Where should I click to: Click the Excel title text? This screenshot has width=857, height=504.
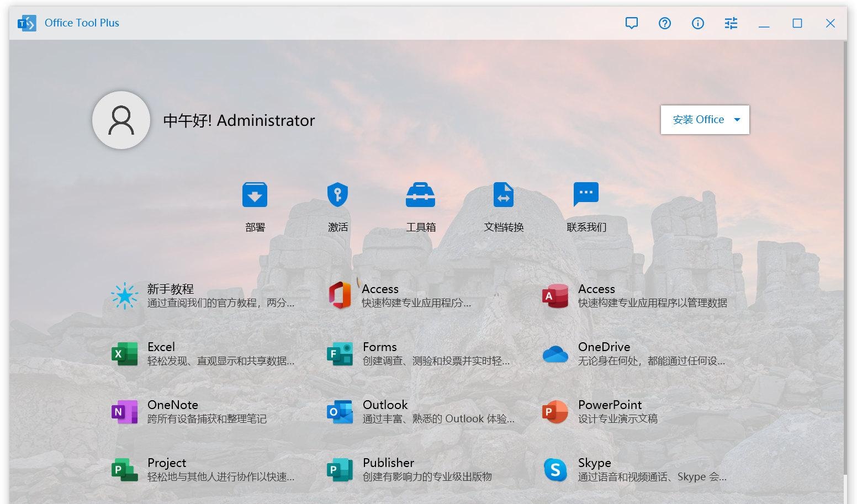tap(161, 347)
